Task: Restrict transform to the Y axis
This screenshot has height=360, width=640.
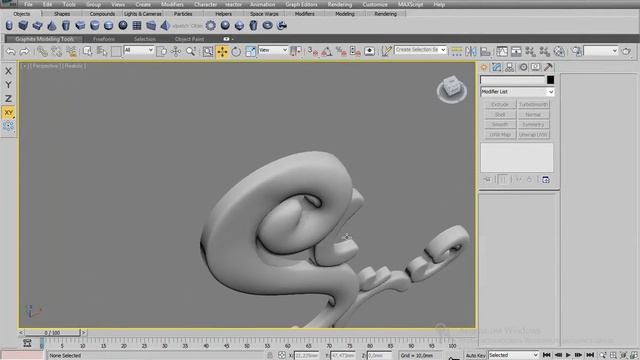Action: (x=8, y=84)
